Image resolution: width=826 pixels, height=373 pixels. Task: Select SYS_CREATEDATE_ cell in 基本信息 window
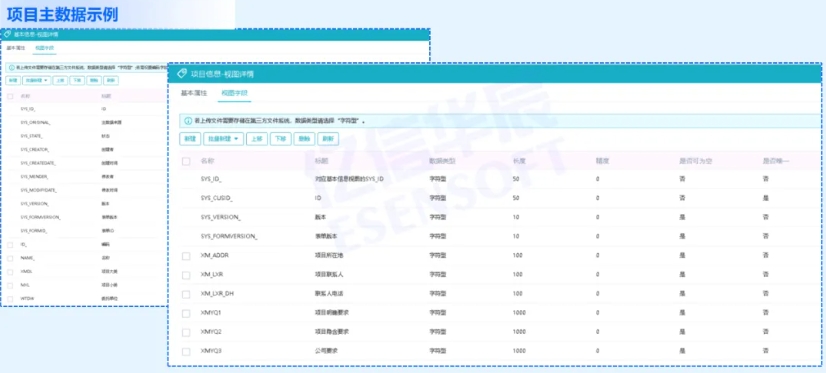click(x=38, y=163)
